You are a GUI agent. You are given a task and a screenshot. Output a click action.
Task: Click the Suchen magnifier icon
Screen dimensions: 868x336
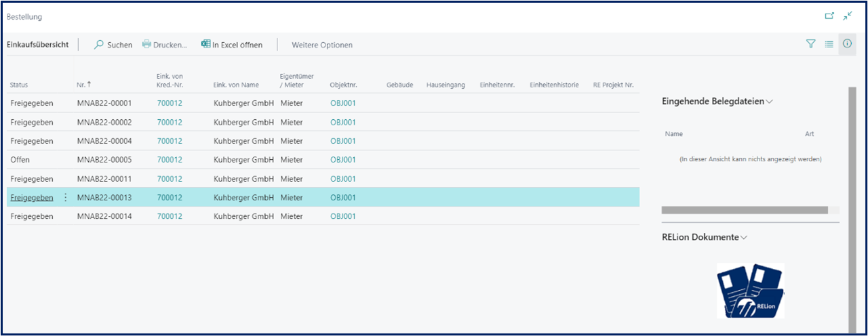click(99, 45)
